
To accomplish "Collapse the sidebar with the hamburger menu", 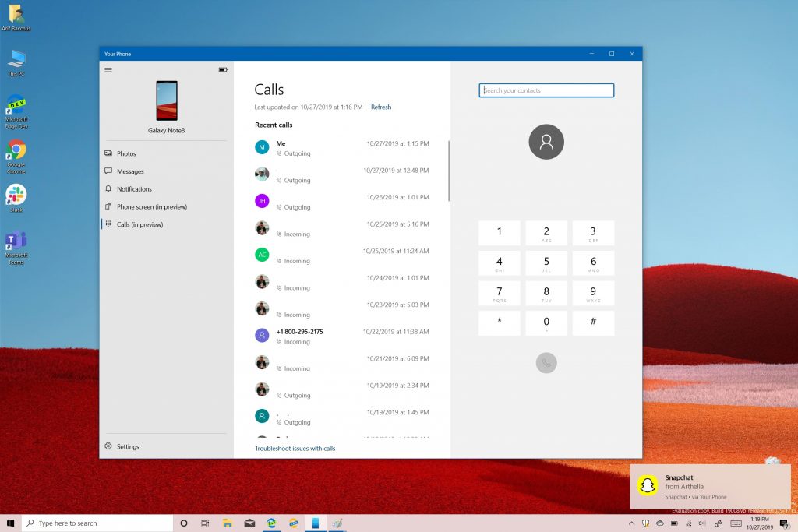I will coord(108,69).
